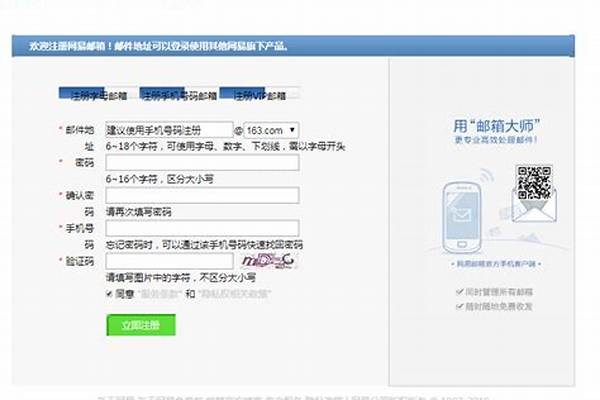Click the 6~18个字符 email rule hint
This screenshot has height=400, width=600.
coord(226,146)
